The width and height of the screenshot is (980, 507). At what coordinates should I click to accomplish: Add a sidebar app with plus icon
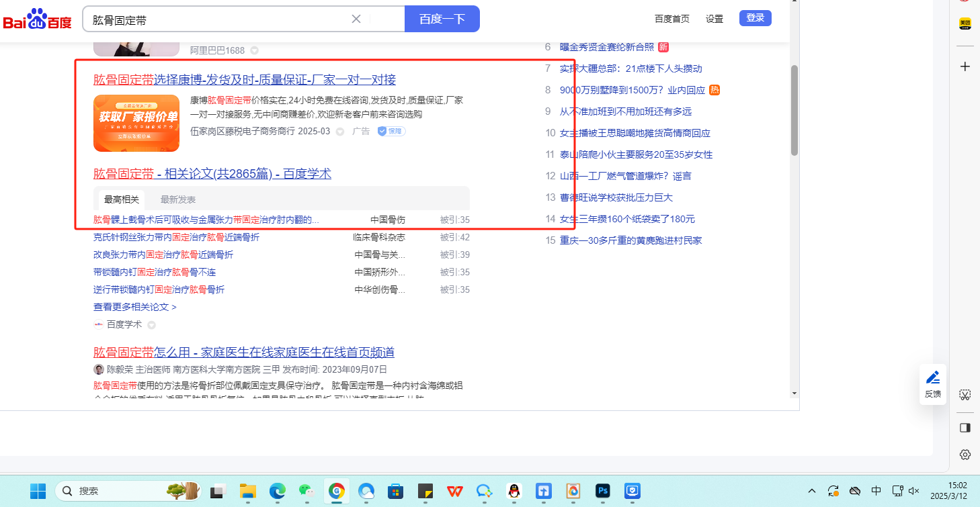pos(965,66)
